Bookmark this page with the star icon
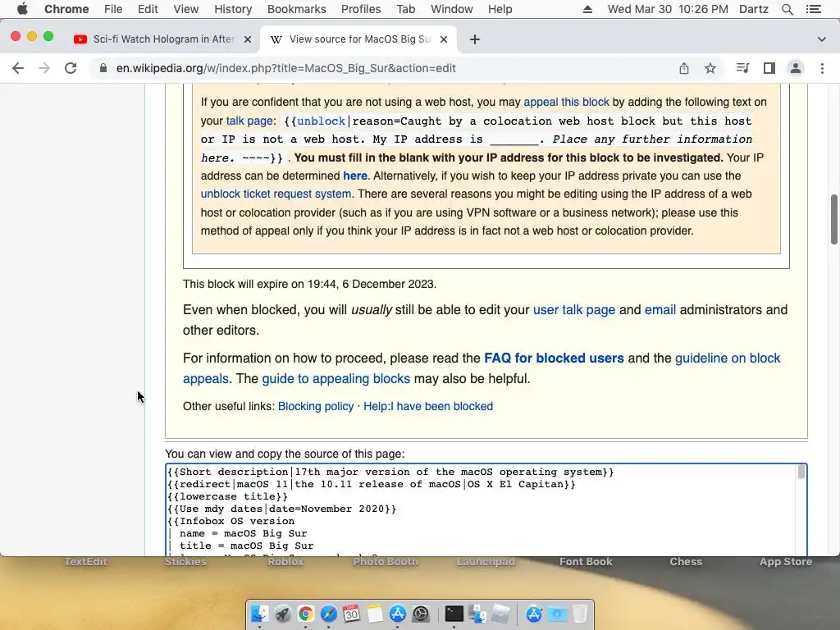Image resolution: width=840 pixels, height=630 pixels. tap(710, 68)
